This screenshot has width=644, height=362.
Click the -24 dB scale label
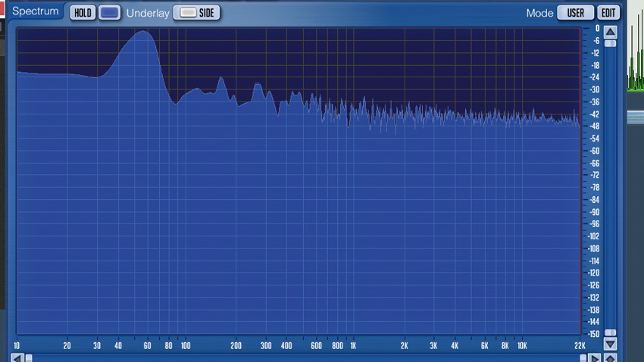[x=594, y=77]
